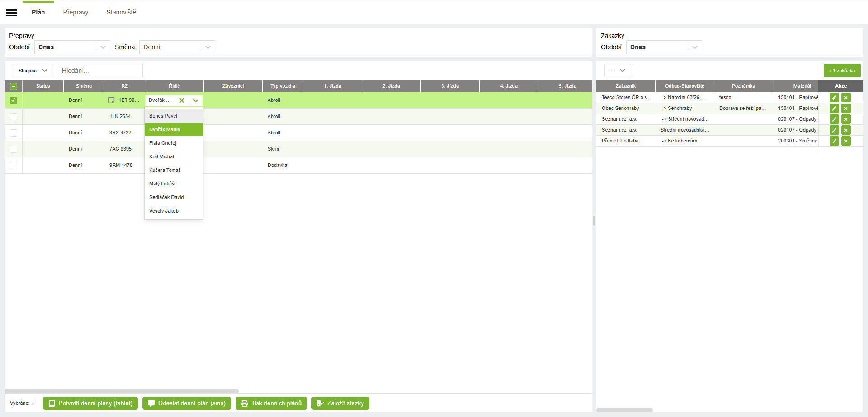This screenshot has width=868, height=417.
Task: Open the note icon beside RZ 1ET 90
Action: click(x=112, y=100)
